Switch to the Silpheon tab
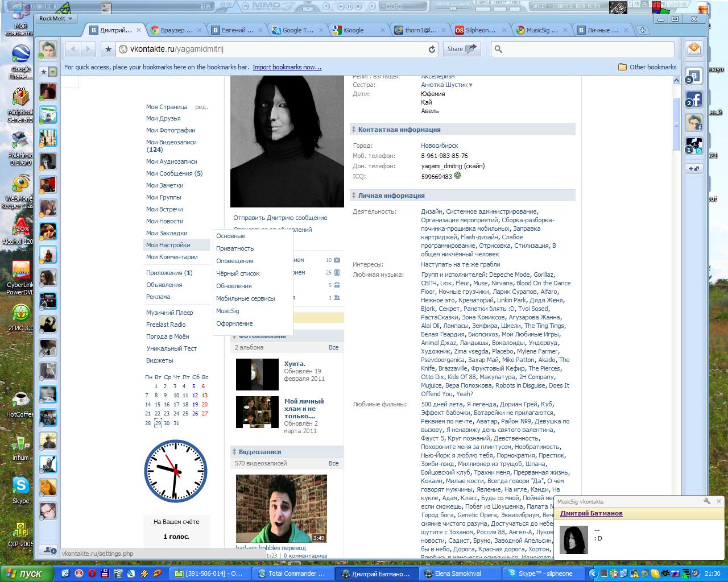The width and height of the screenshot is (728, 582). pyautogui.click(x=479, y=30)
